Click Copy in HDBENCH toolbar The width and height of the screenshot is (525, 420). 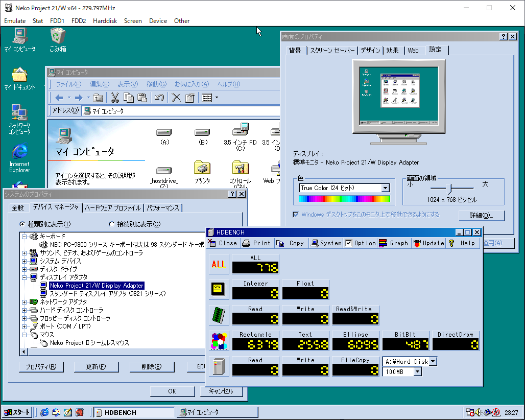pyautogui.click(x=291, y=243)
